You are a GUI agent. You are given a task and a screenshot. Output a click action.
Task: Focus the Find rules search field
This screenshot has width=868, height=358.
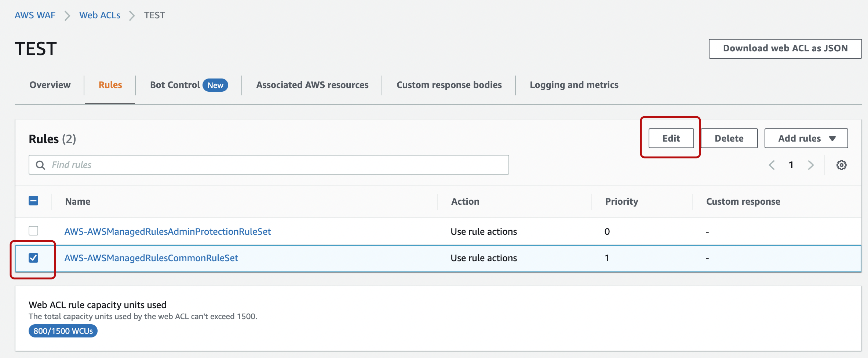click(269, 165)
